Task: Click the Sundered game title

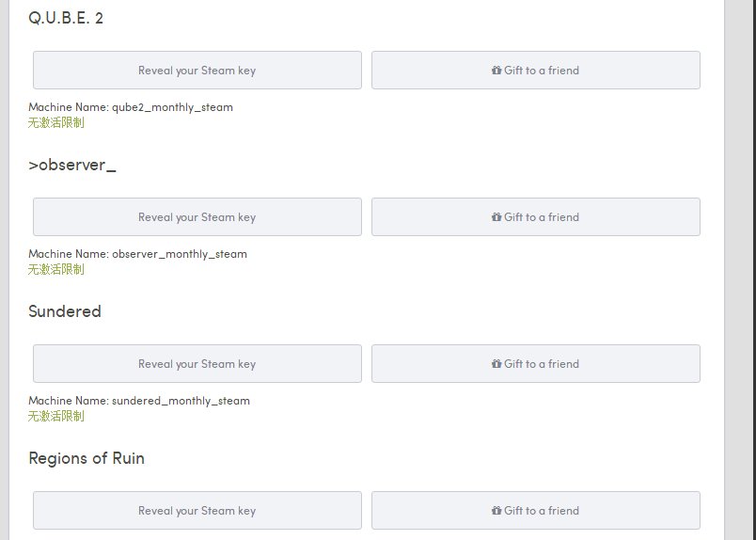Action: point(65,311)
